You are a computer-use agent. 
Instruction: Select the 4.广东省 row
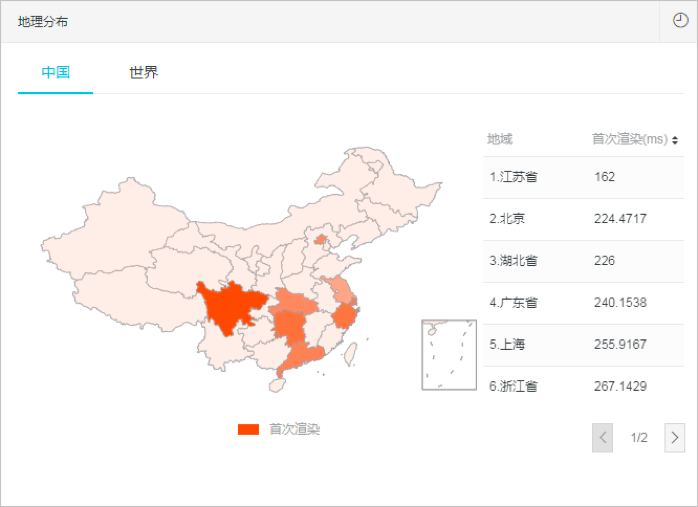[x=583, y=303]
